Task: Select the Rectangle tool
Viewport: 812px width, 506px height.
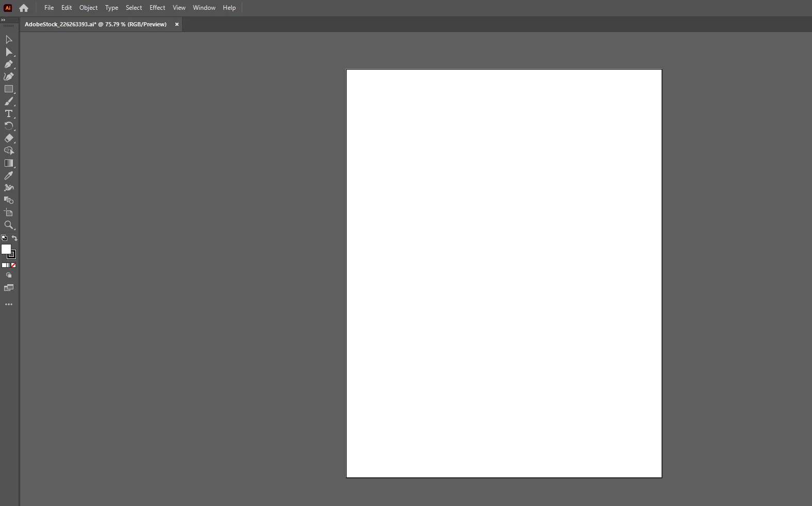Action: coord(9,89)
